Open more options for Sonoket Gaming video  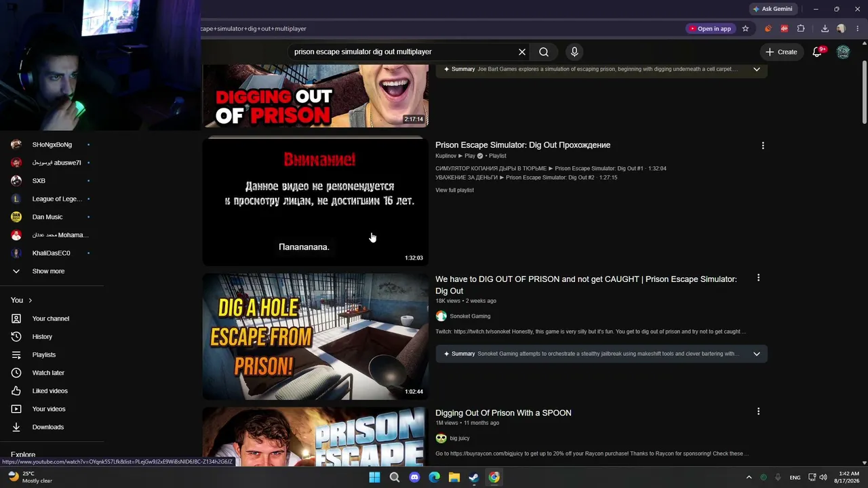758,278
